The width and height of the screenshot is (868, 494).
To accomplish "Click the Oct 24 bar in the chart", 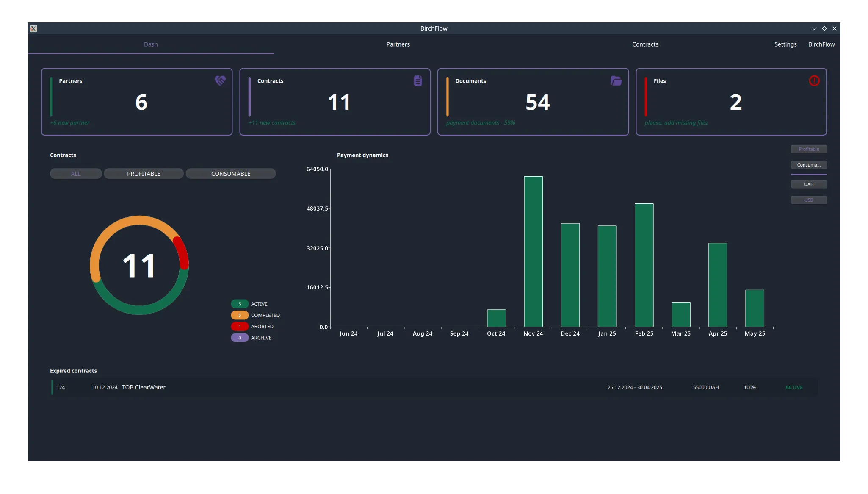I will click(496, 318).
